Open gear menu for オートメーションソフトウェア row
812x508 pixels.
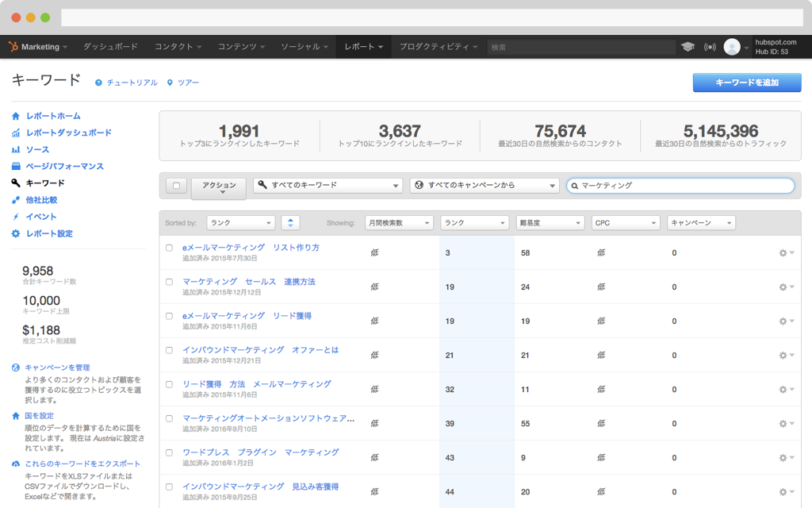[786, 424]
